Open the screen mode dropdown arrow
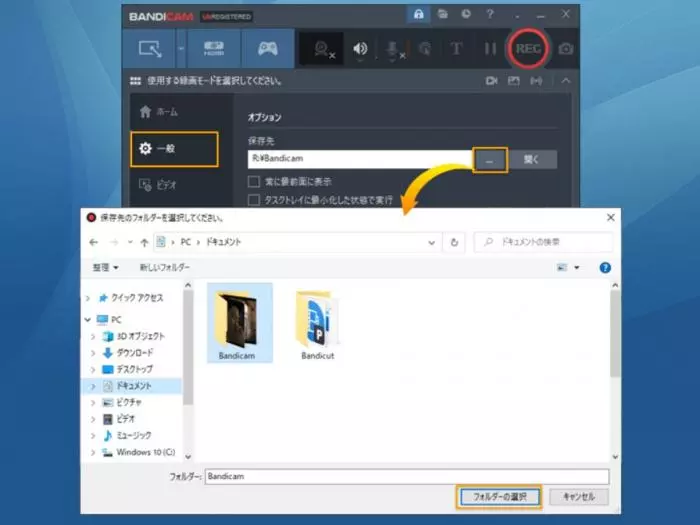700x525 pixels. click(x=181, y=49)
